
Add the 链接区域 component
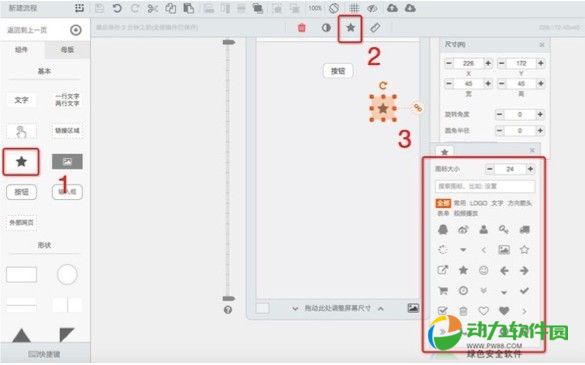(x=67, y=131)
